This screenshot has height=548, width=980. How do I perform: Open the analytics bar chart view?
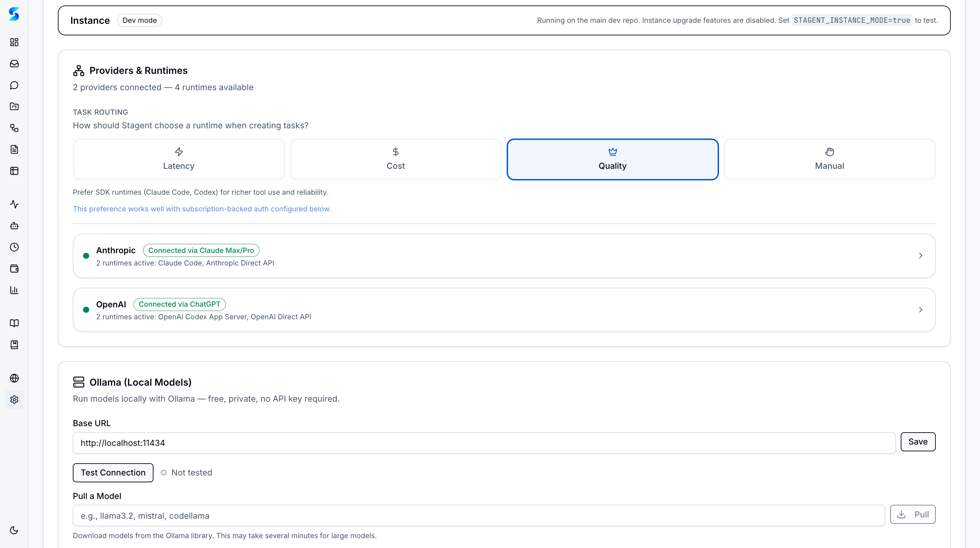[x=14, y=290]
